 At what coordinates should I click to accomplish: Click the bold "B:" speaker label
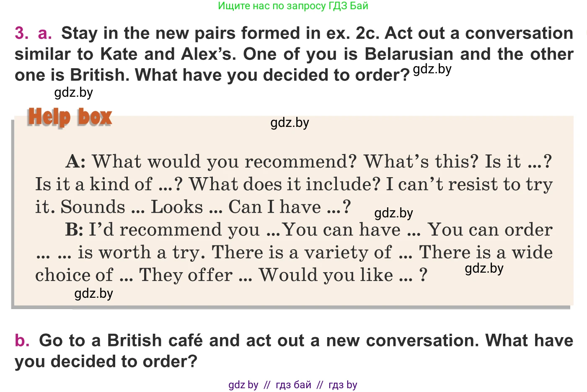(74, 230)
